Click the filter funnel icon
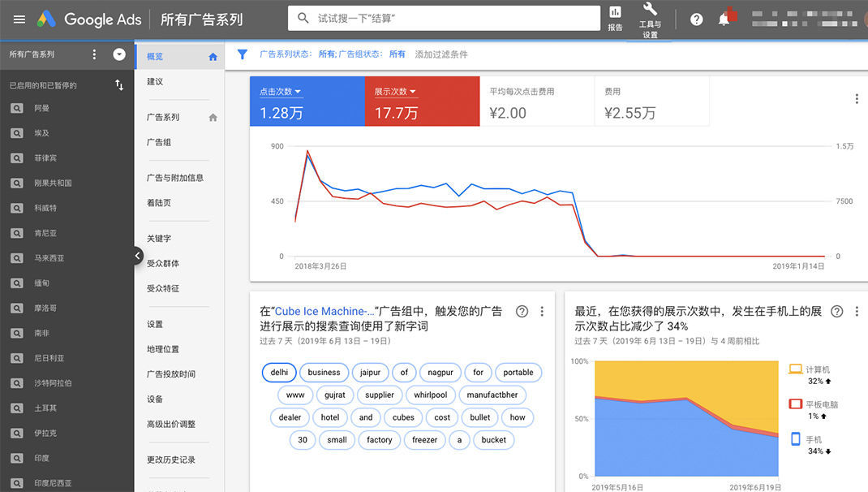The image size is (868, 492). [x=242, y=54]
